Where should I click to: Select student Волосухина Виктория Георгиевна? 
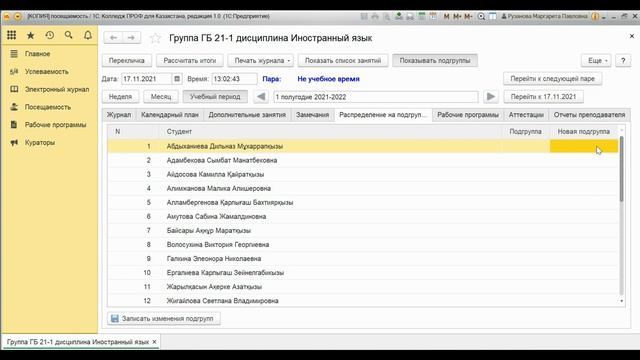pos(218,244)
